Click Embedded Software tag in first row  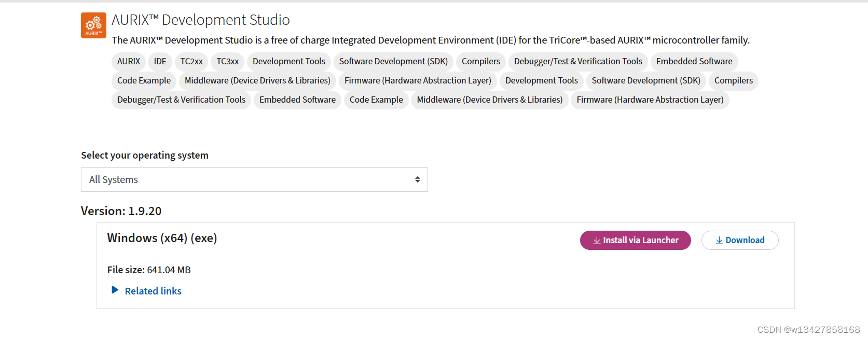click(694, 61)
